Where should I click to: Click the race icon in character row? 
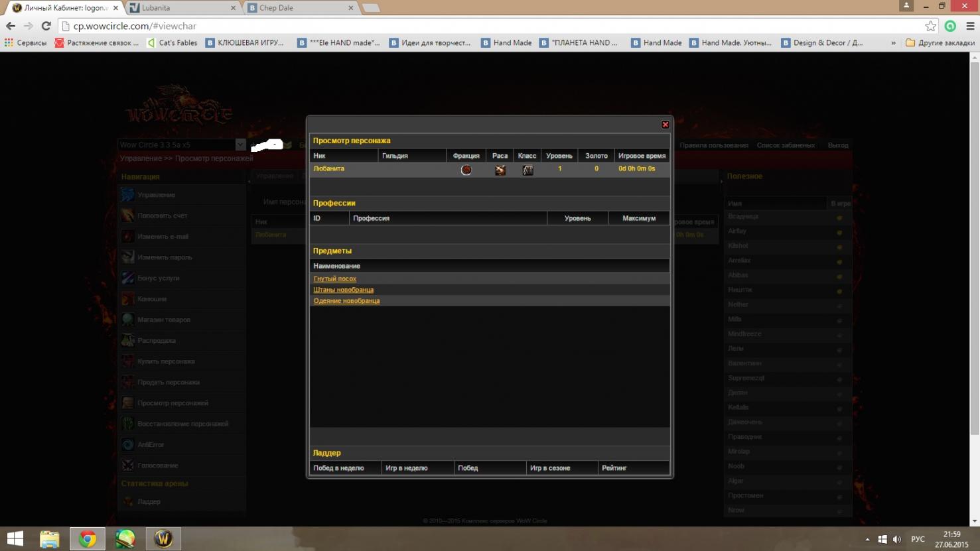pos(500,170)
